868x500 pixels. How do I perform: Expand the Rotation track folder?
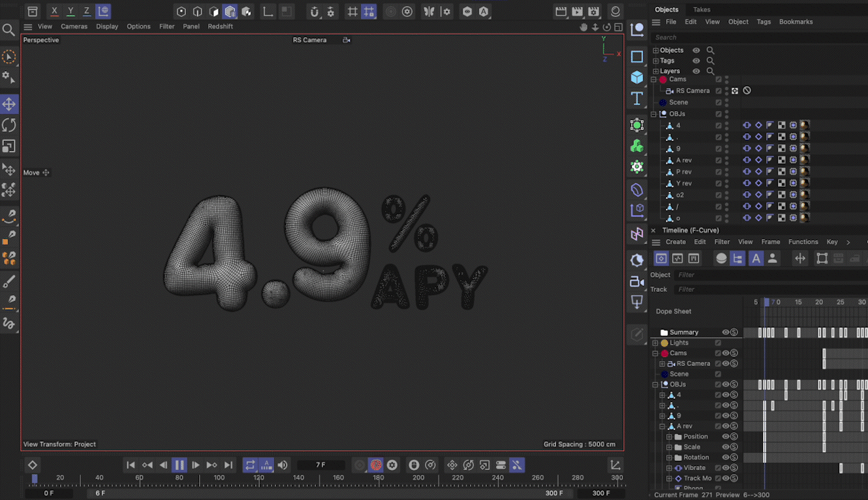pyautogui.click(x=668, y=458)
